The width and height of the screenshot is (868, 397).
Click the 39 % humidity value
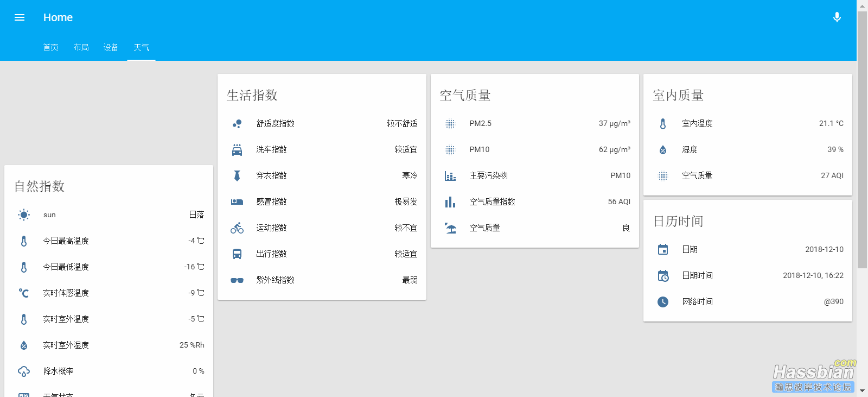tap(835, 150)
